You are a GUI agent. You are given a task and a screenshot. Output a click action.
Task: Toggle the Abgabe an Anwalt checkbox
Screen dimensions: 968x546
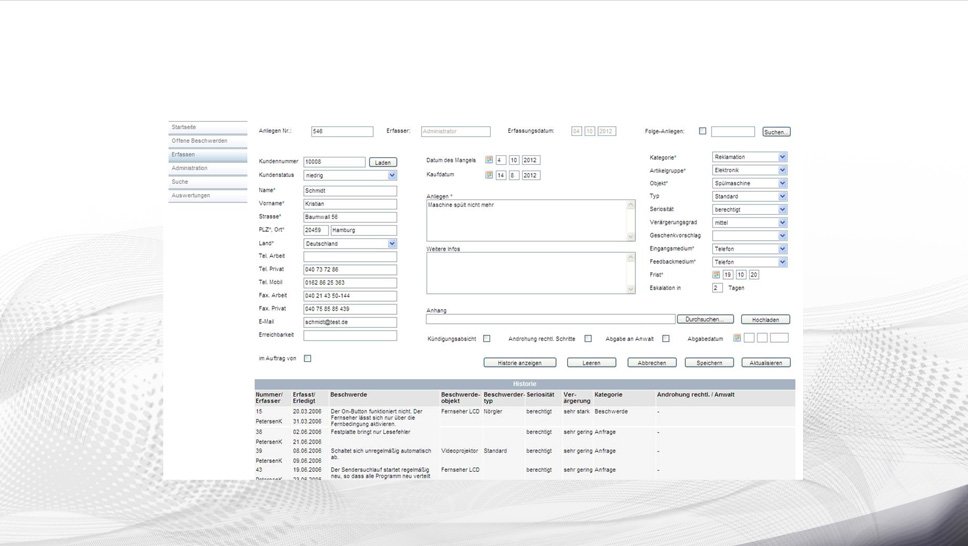pyautogui.click(x=666, y=338)
